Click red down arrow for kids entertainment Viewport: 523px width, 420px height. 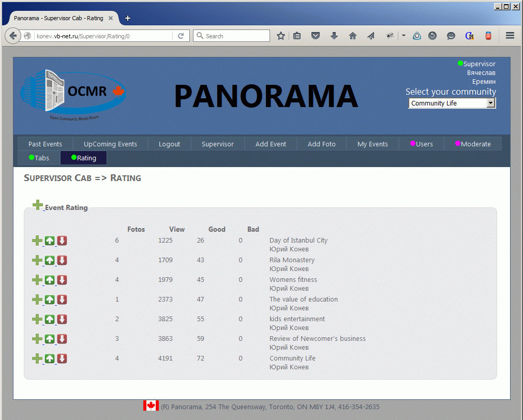coord(62,319)
